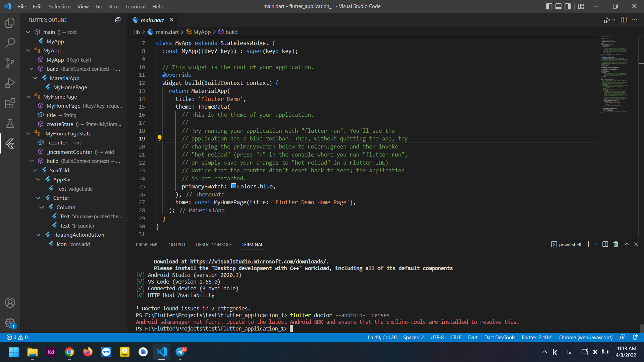Split the editor to the right
The image size is (644, 362).
tap(624, 20)
